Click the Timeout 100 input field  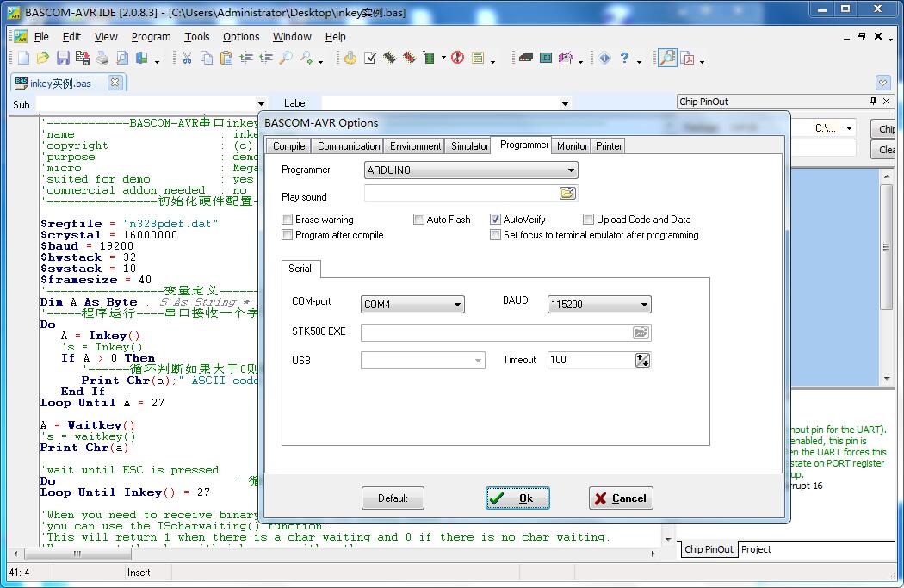pyautogui.click(x=591, y=361)
